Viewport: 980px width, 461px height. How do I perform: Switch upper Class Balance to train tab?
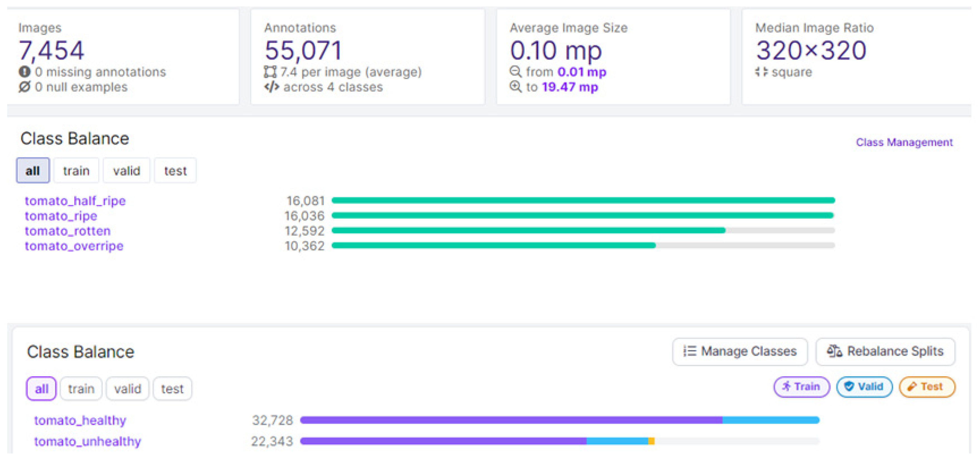pyautogui.click(x=76, y=171)
